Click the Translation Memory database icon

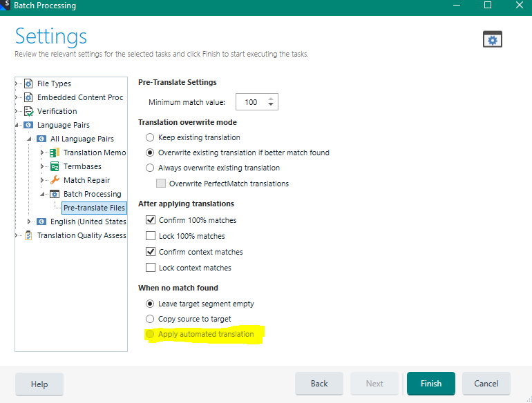[55, 153]
